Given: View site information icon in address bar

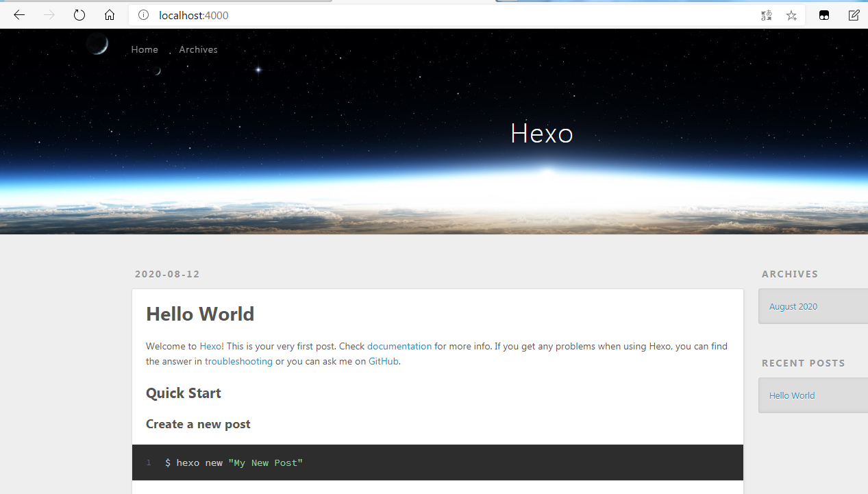Looking at the screenshot, I should [144, 15].
